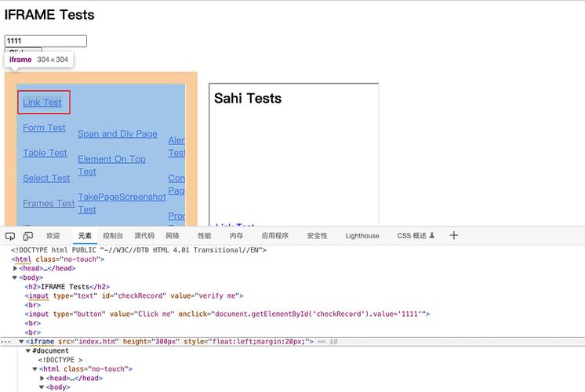Toggle the device emulation icon

click(28, 236)
